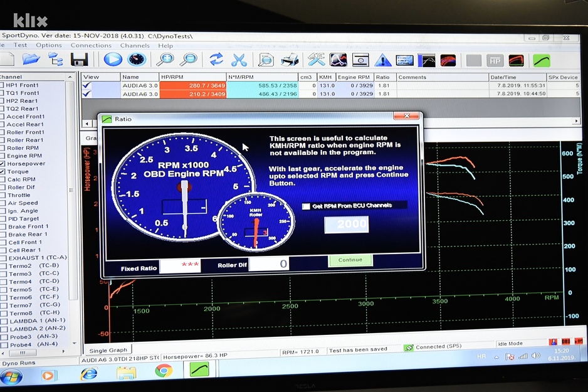
Task: Select the Single Graph tab
Action: coord(108,350)
